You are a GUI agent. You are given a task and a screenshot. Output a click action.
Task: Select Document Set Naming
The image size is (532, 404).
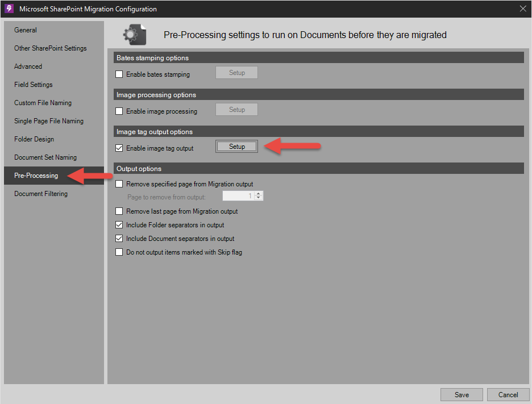(54, 157)
